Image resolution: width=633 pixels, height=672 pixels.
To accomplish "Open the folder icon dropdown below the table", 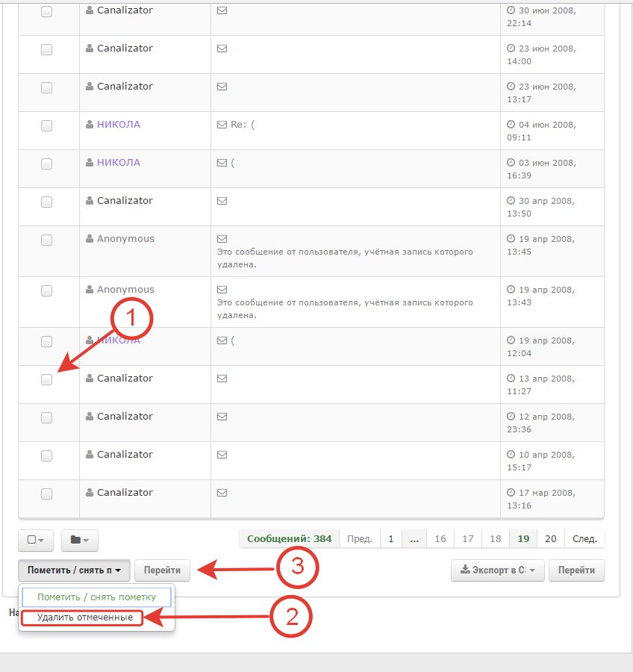I will click(79, 540).
